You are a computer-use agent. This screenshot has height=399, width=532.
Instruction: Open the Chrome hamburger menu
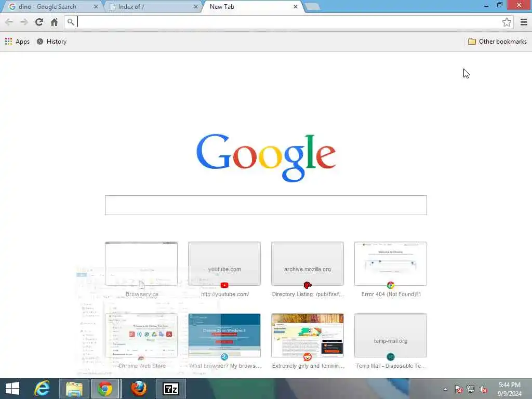(x=524, y=22)
